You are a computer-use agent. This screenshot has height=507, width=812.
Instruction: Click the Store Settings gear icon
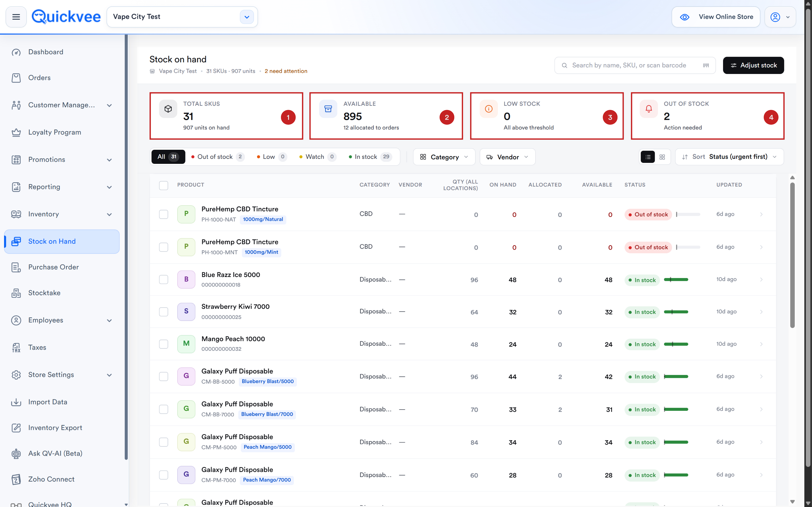coord(16,375)
